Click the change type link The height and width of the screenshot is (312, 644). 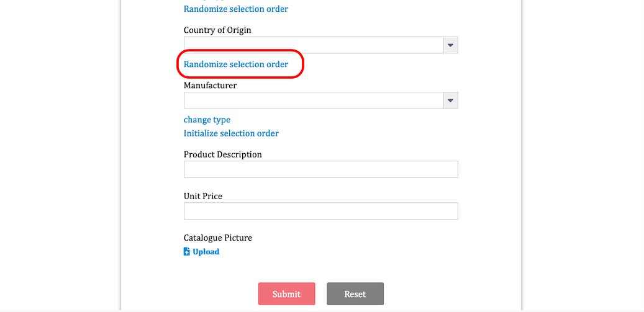tap(207, 120)
